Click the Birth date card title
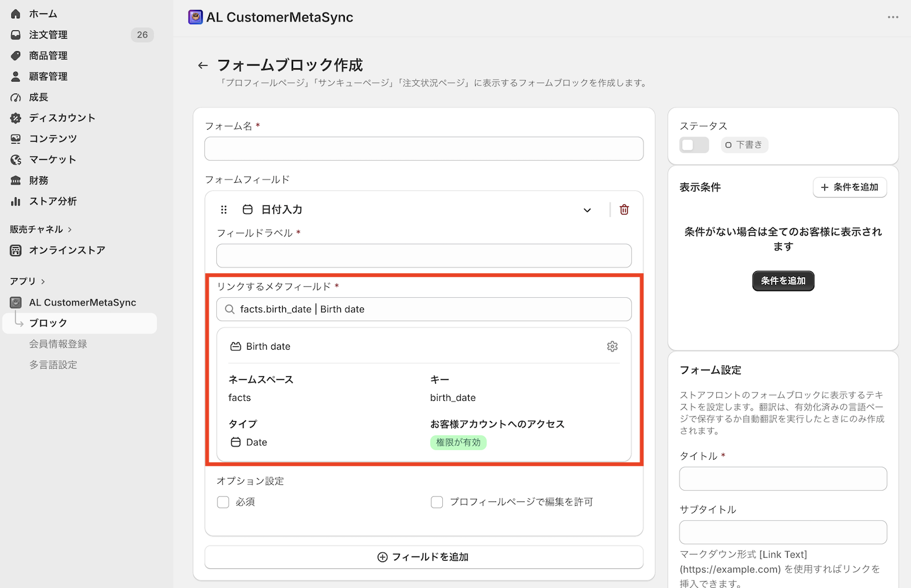Screen dimensions: 911x588 click(x=268, y=346)
